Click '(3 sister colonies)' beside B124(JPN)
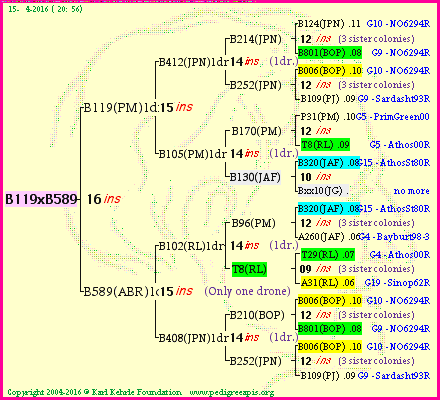 click(x=376, y=39)
